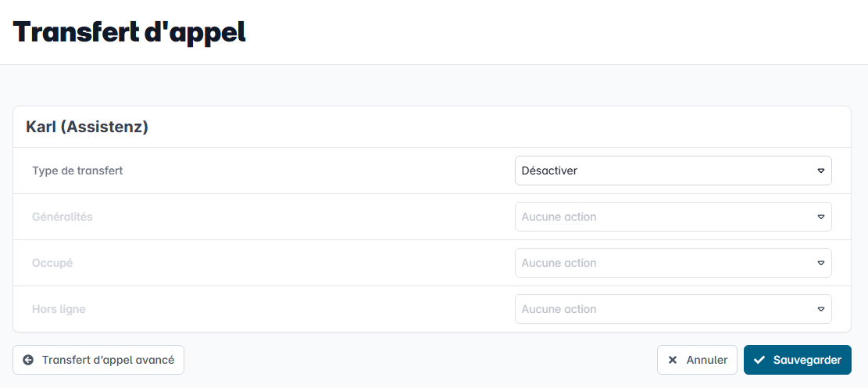Click the Transfert d'appel page title
The height and width of the screenshot is (388, 868).
tap(129, 32)
